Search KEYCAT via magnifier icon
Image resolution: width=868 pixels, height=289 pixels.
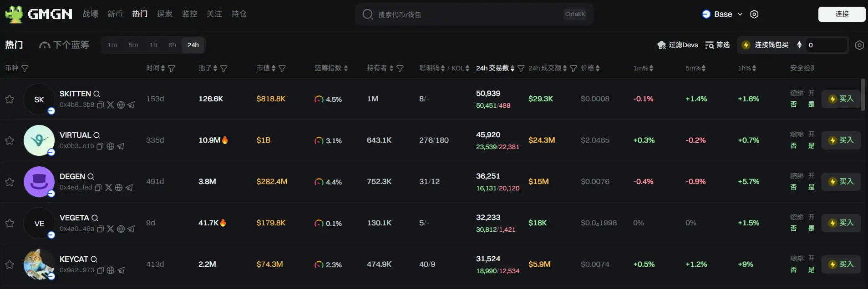(x=94, y=259)
